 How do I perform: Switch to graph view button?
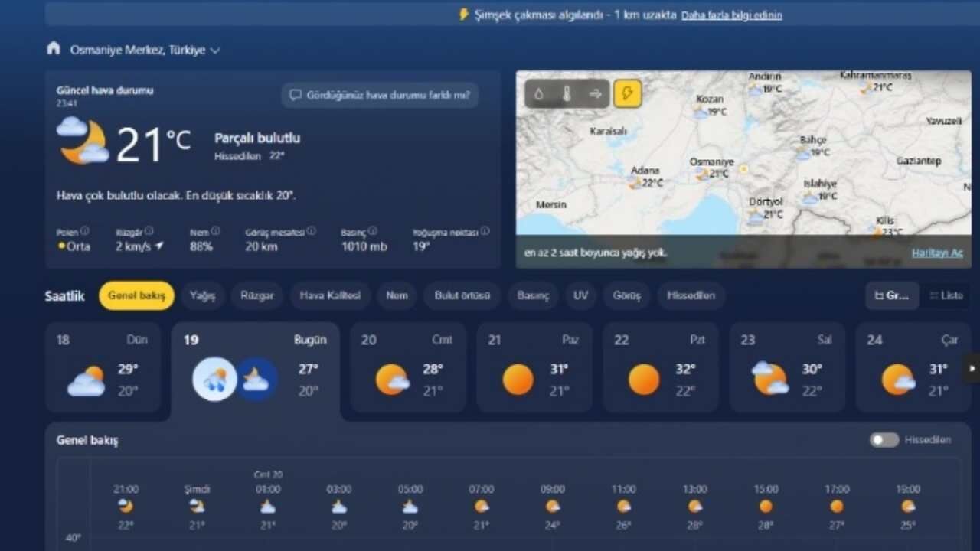pyautogui.click(x=892, y=295)
